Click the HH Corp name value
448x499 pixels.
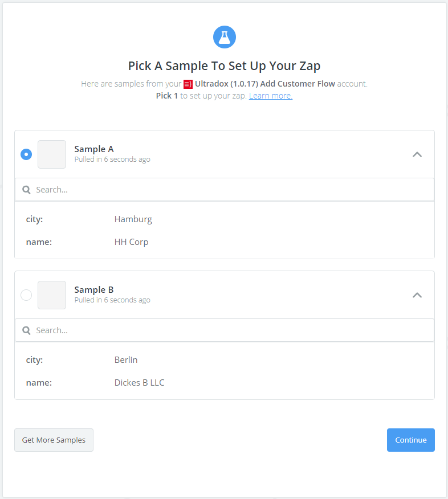pyautogui.click(x=131, y=242)
